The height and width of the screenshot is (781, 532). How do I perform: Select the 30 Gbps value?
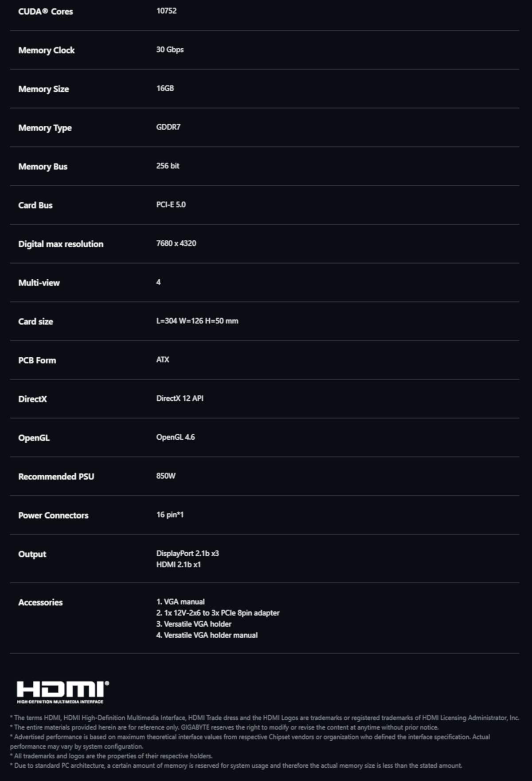pos(170,50)
